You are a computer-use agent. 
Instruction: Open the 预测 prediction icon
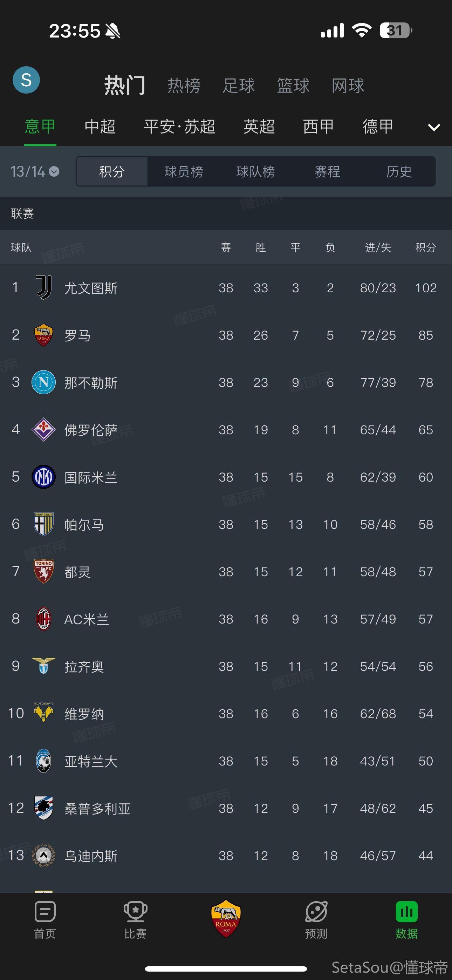coord(316,918)
